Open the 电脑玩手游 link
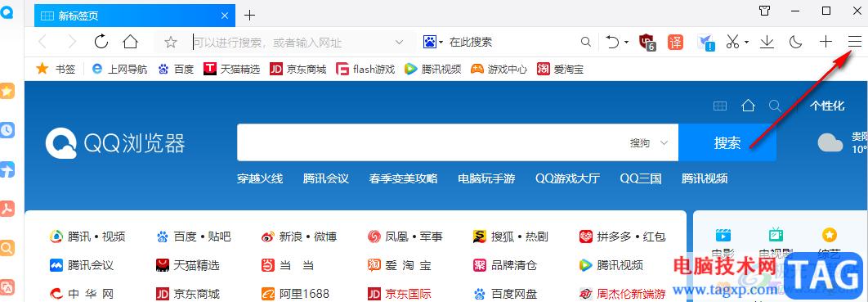Image resolution: width=868 pixels, height=302 pixels. [486, 178]
